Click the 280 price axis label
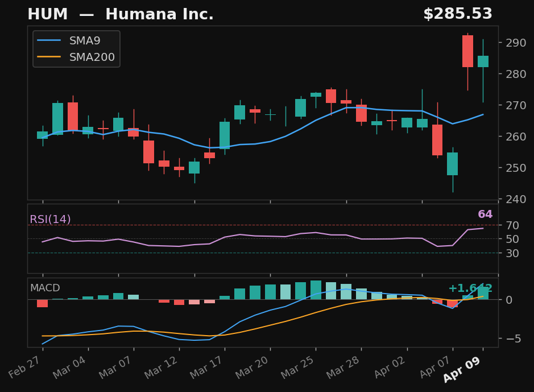 pyautogui.click(x=516, y=74)
